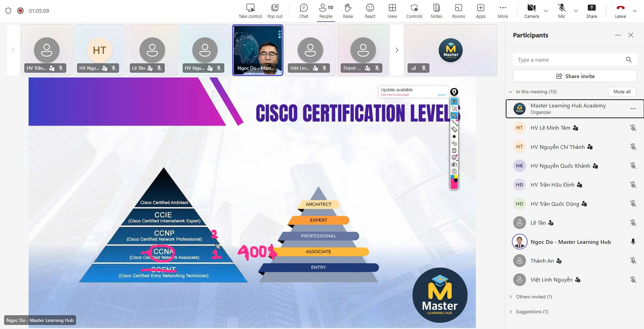Click Share screen icon
Screen dimensions: 644x329
coord(591,11)
